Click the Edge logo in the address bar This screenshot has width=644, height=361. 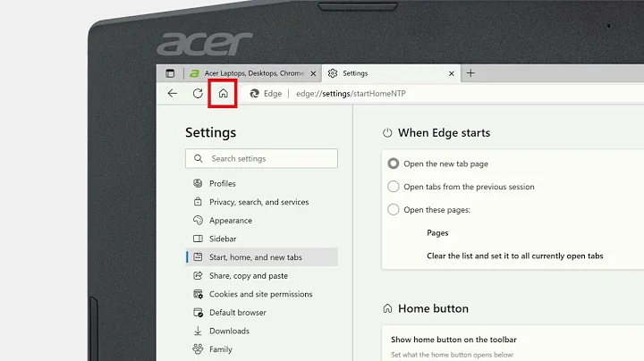click(255, 94)
